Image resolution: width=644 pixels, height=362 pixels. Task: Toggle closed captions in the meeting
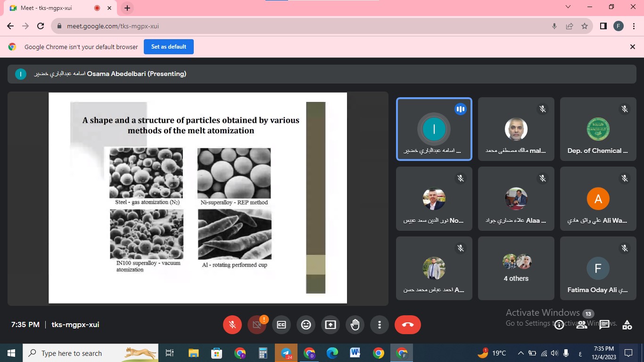coord(281,325)
